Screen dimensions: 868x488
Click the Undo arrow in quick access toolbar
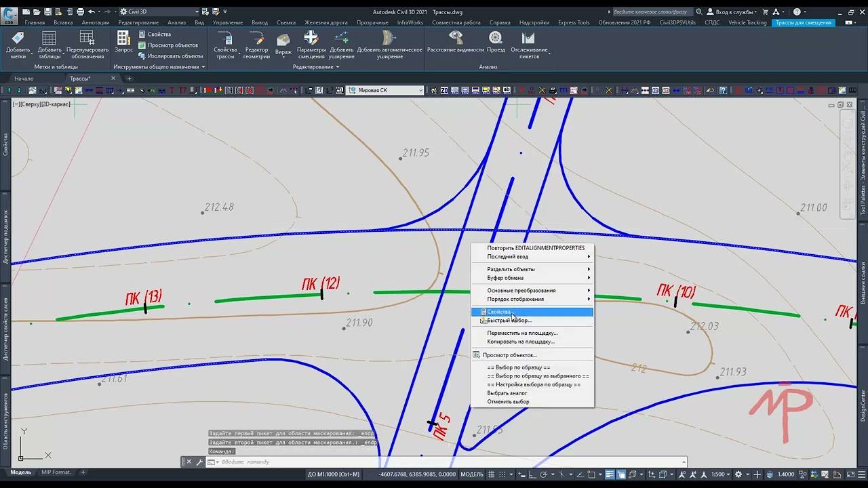[x=91, y=12]
